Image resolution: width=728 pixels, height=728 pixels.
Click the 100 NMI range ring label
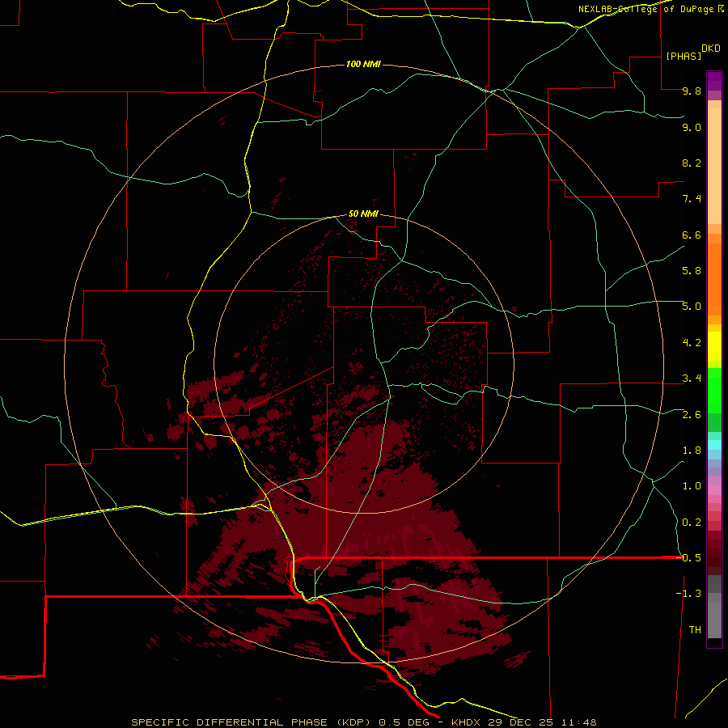pyautogui.click(x=363, y=64)
